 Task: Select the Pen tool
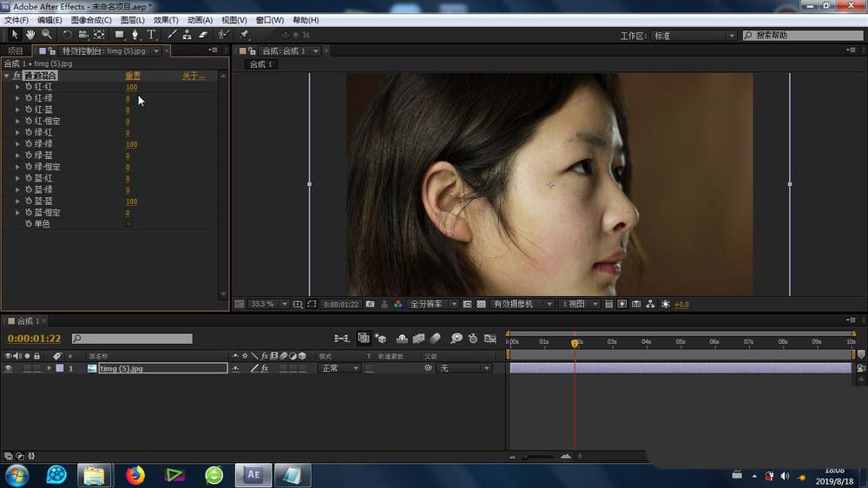point(135,35)
